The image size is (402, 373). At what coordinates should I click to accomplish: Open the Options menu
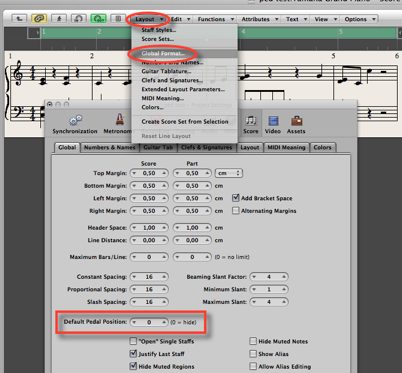click(x=360, y=19)
